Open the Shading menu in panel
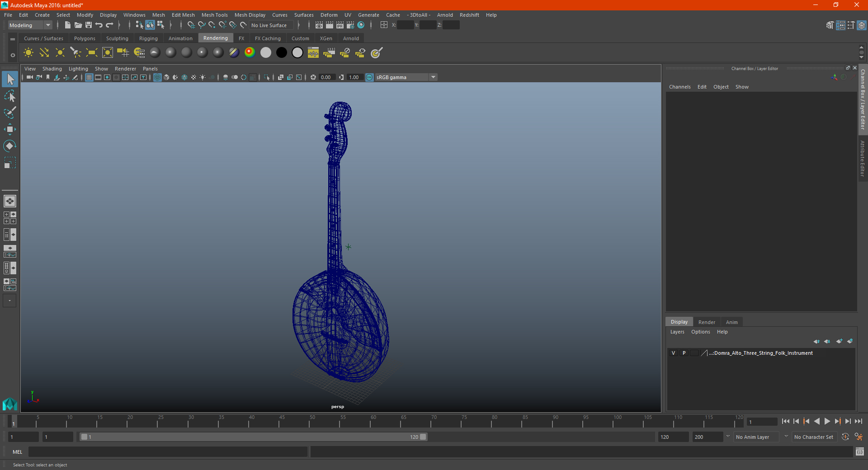Image resolution: width=868 pixels, height=470 pixels. click(52, 69)
